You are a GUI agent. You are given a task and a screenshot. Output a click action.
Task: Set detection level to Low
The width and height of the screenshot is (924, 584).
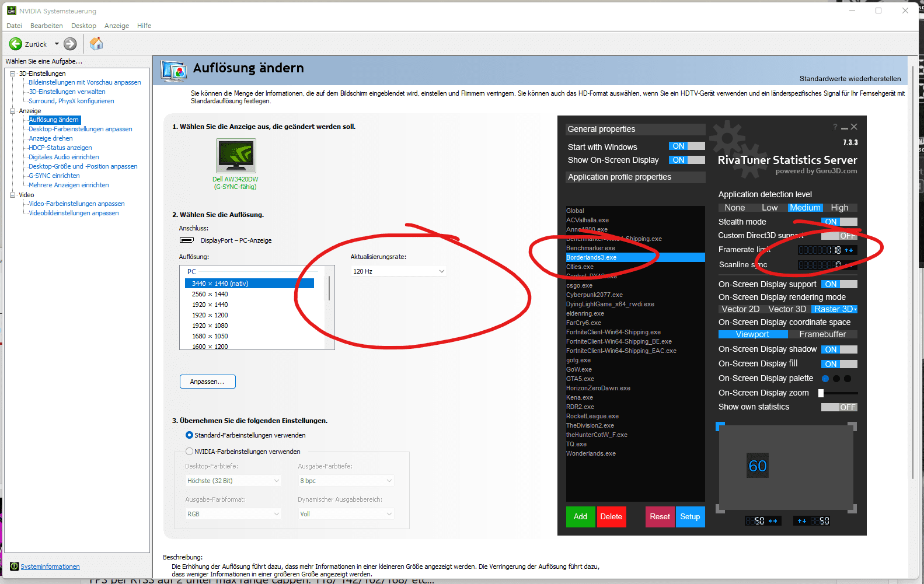click(769, 208)
